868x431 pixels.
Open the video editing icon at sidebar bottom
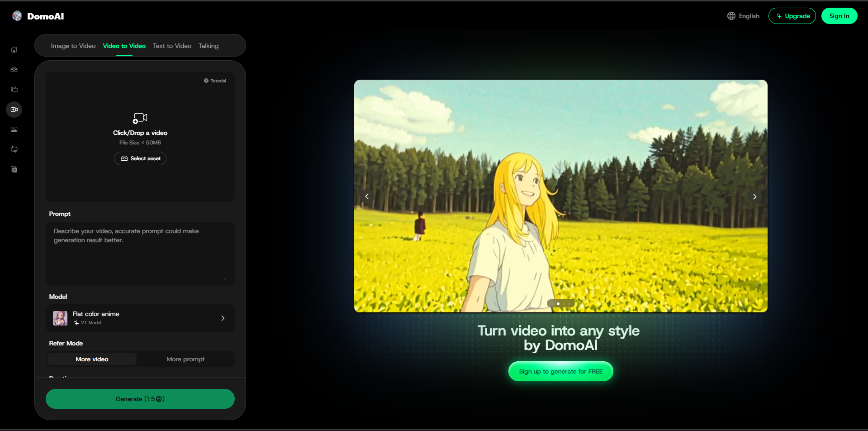click(x=14, y=169)
